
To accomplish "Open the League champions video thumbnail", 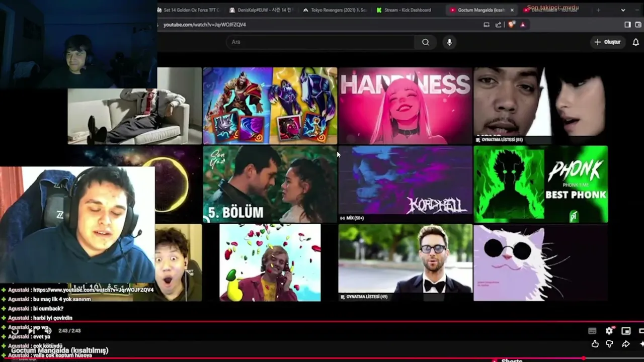I will coord(270,106).
